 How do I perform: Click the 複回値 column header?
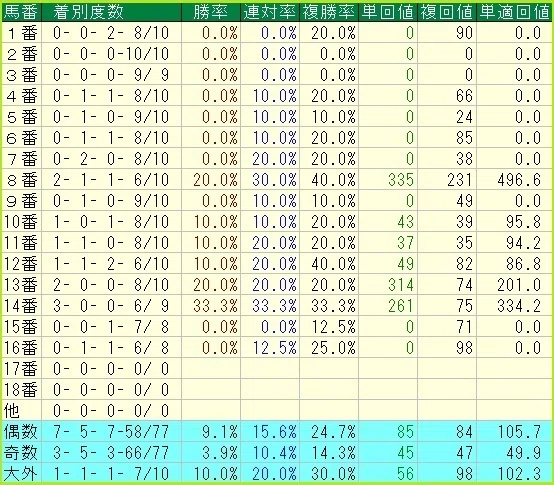coord(447,12)
